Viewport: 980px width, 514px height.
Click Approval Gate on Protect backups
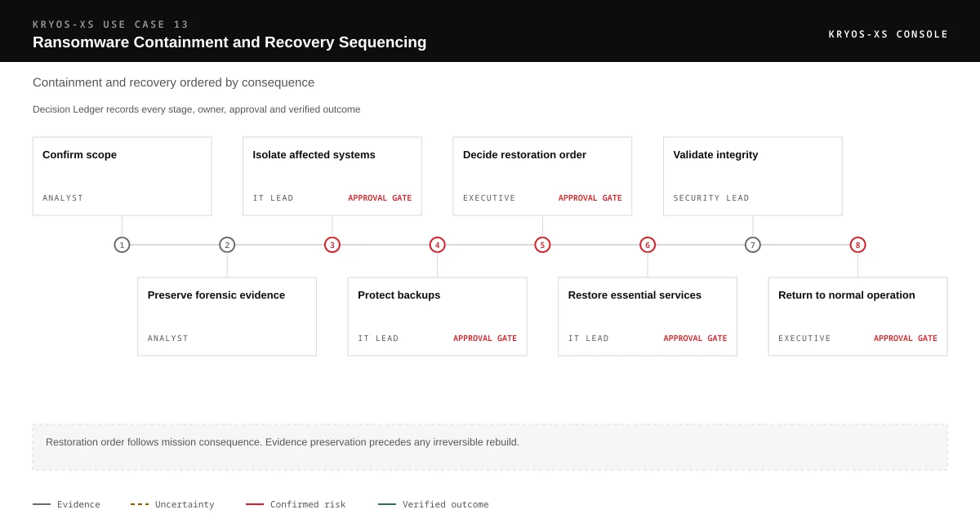(x=485, y=339)
